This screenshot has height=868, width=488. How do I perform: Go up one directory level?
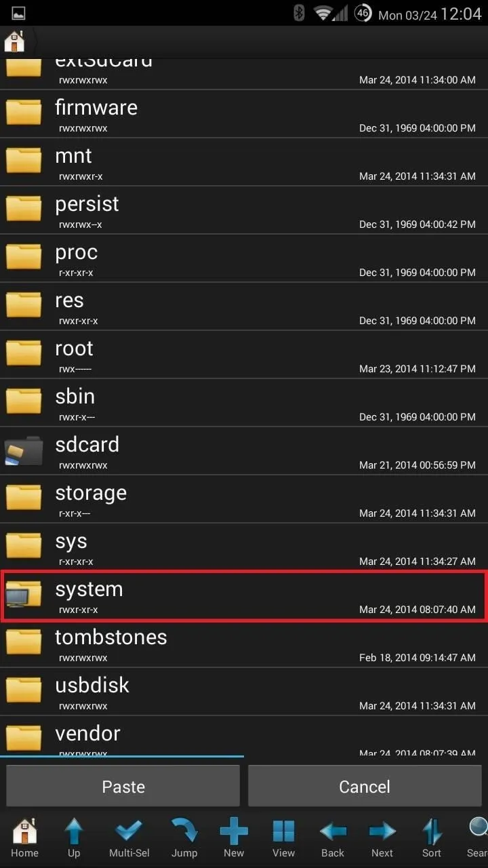(74, 838)
